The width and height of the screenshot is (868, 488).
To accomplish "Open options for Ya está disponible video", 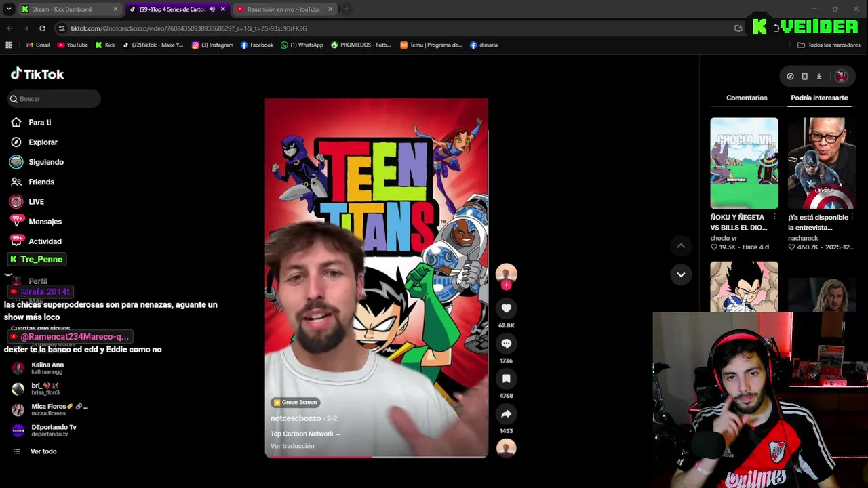I will [x=852, y=218].
